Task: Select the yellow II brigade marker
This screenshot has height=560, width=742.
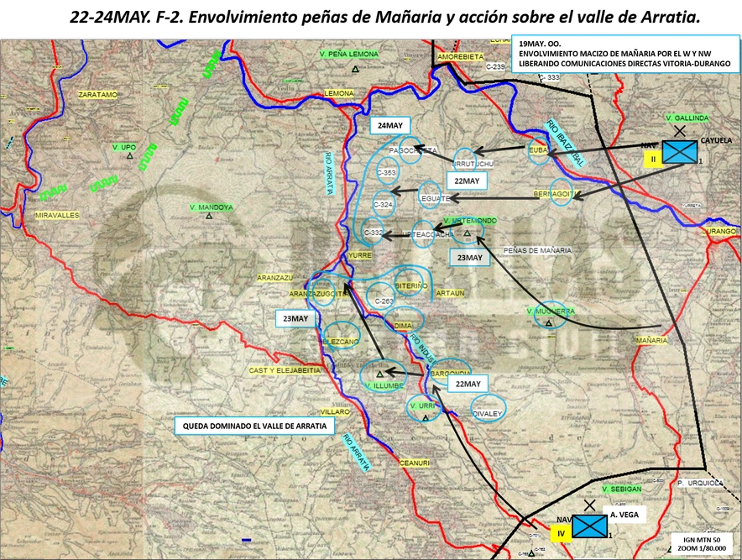Action: 653,159
